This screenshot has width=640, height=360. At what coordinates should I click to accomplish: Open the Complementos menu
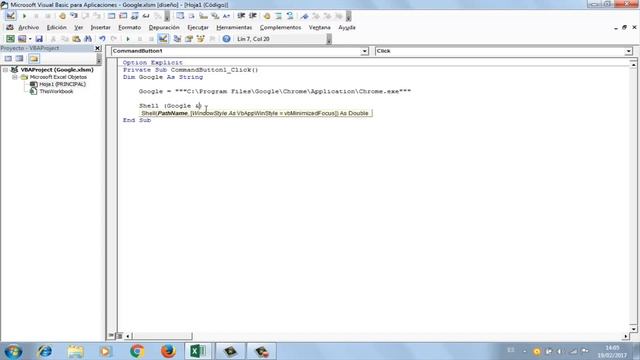tap(280, 27)
